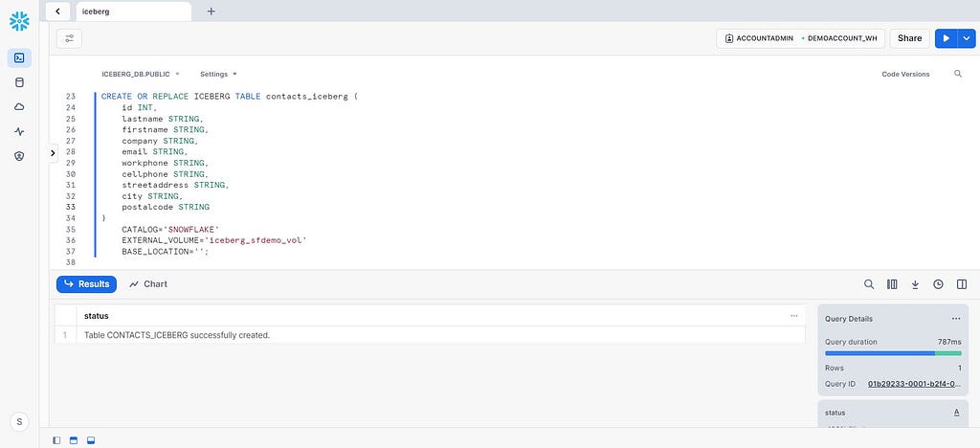Search code with the magnifier icon
Image resolution: width=980 pixels, height=448 pixels.
click(x=958, y=74)
